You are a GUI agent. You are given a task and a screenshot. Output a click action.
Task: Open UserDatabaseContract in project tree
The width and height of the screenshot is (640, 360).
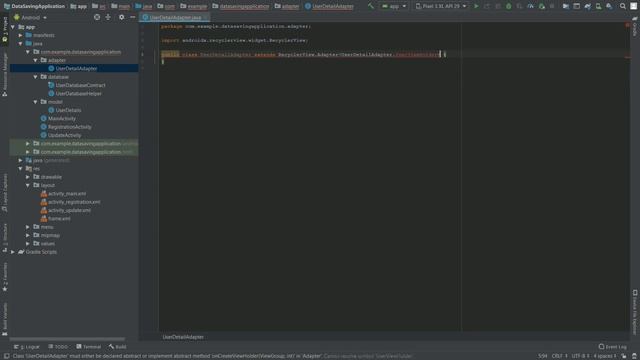80,85
